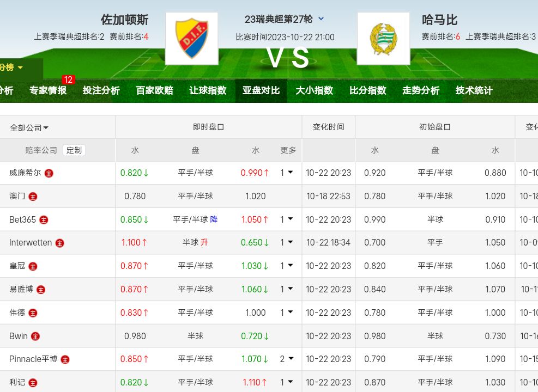Expand more odds for 威廉希尔 row

(287, 173)
